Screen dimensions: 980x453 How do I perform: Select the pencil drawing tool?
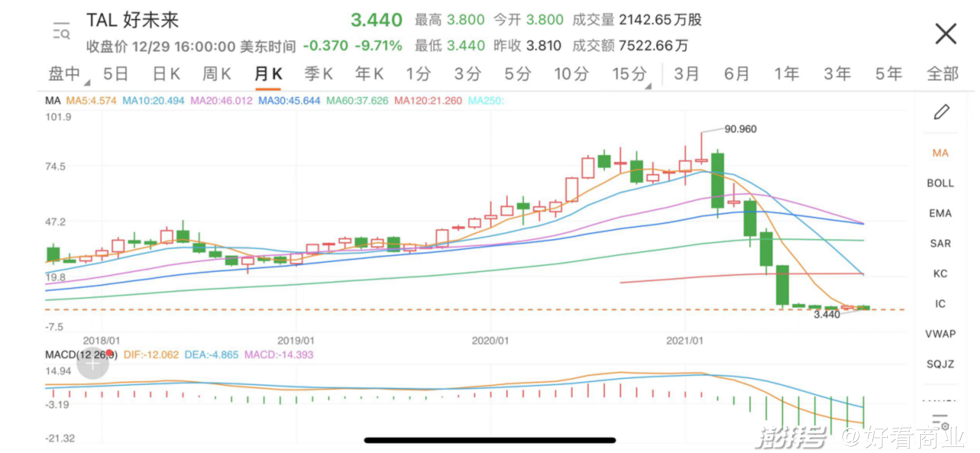(x=941, y=112)
